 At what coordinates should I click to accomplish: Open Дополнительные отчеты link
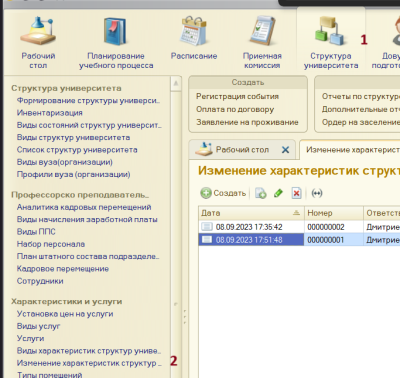tap(360, 109)
